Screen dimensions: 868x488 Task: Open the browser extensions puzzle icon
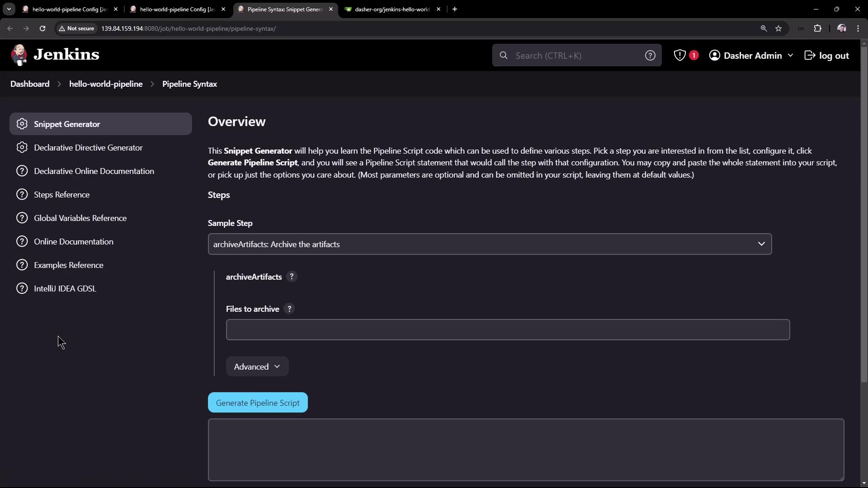pyautogui.click(x=817, y=28)
